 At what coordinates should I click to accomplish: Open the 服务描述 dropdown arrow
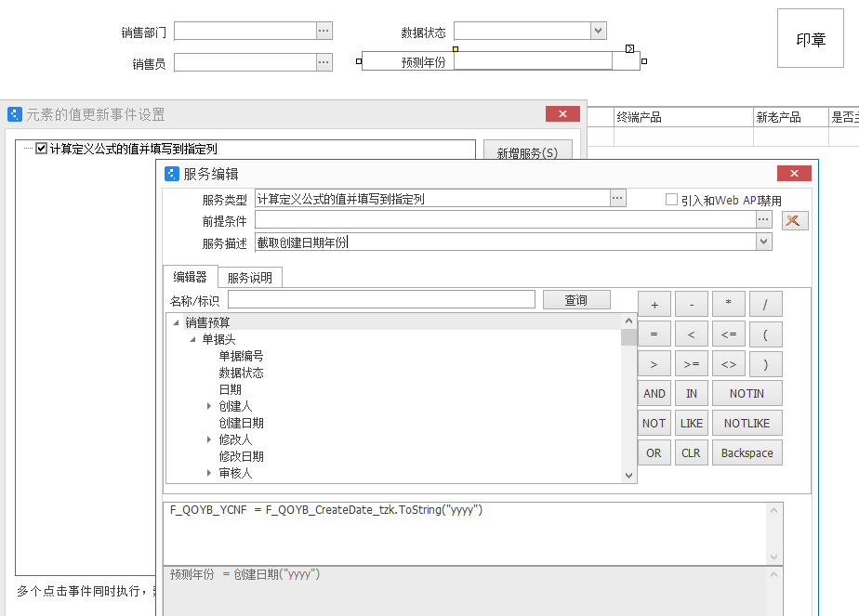(763, 242)
